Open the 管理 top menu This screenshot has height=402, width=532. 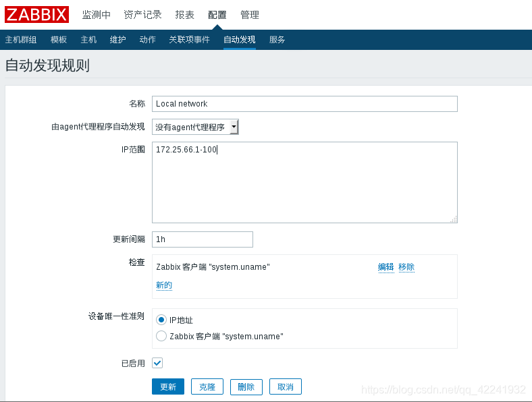[x=250, y=15]
